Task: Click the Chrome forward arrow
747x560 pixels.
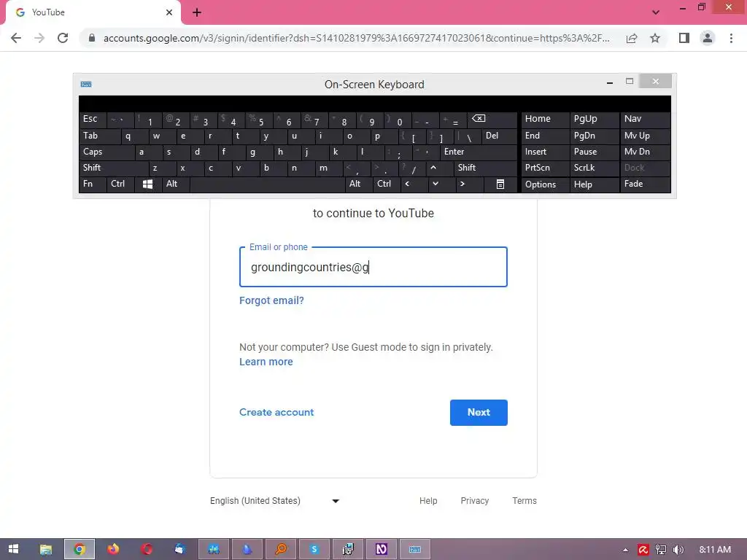Action: coord(39,38)
